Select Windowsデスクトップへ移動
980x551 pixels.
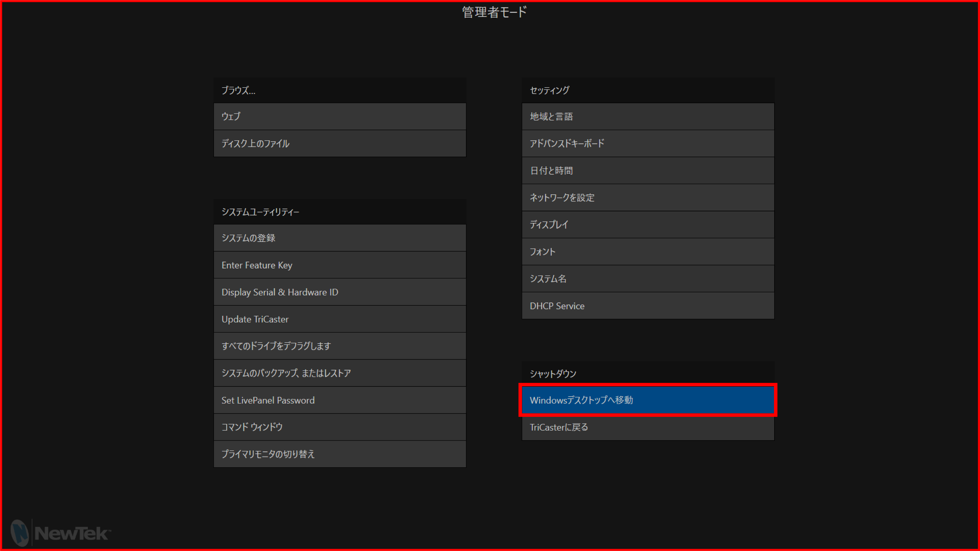tap(648, 400)
